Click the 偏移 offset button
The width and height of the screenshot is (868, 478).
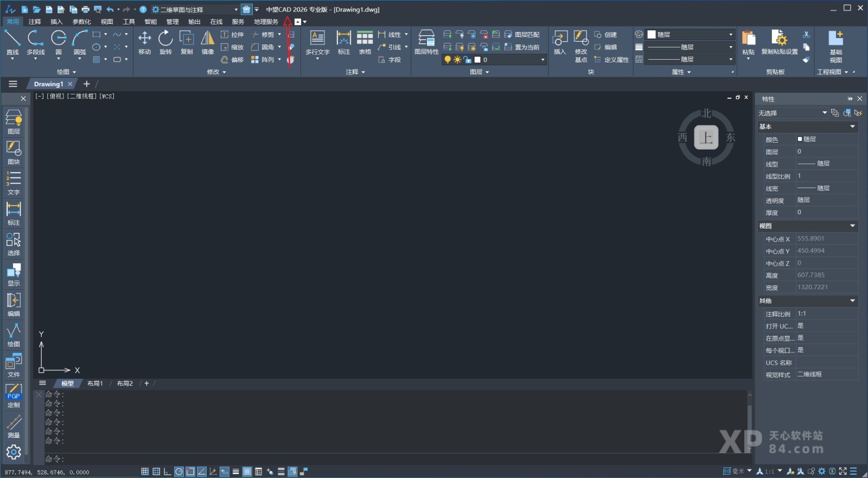[232, 60]
